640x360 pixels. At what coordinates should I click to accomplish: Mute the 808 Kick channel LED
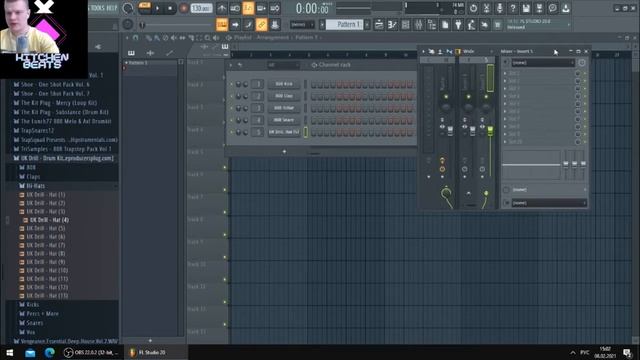(x=231, y=84)
